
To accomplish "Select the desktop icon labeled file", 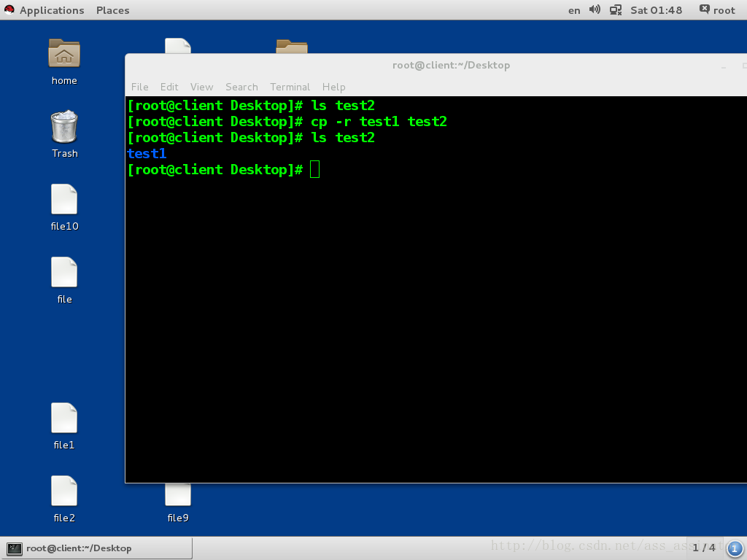I will [x=64, y=273].
